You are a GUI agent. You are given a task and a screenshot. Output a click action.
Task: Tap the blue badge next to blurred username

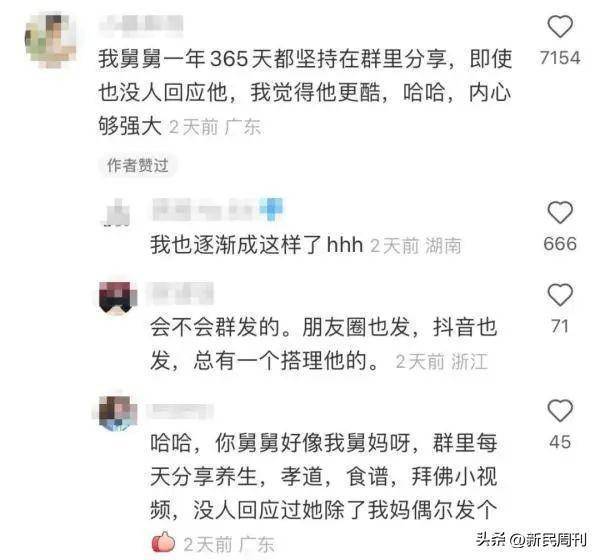coord(271,209)
